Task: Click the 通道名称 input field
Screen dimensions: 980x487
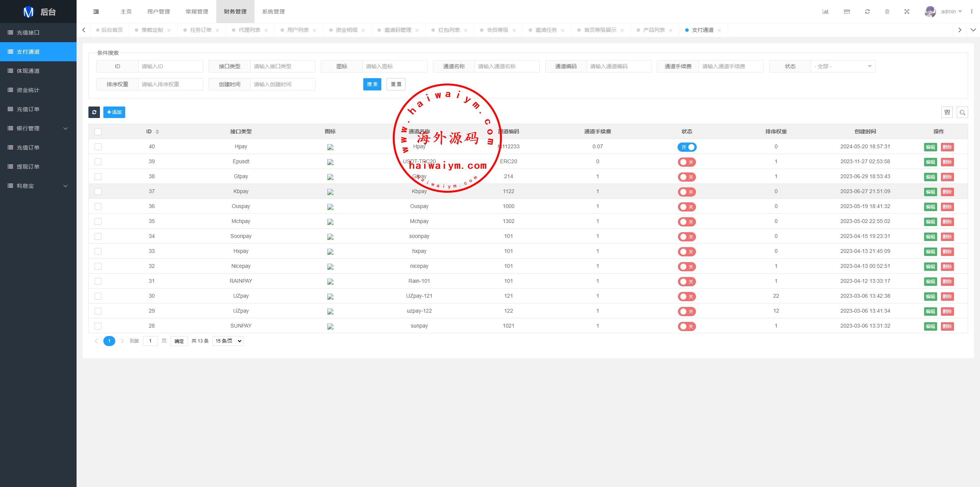Action: coord(506,66)
